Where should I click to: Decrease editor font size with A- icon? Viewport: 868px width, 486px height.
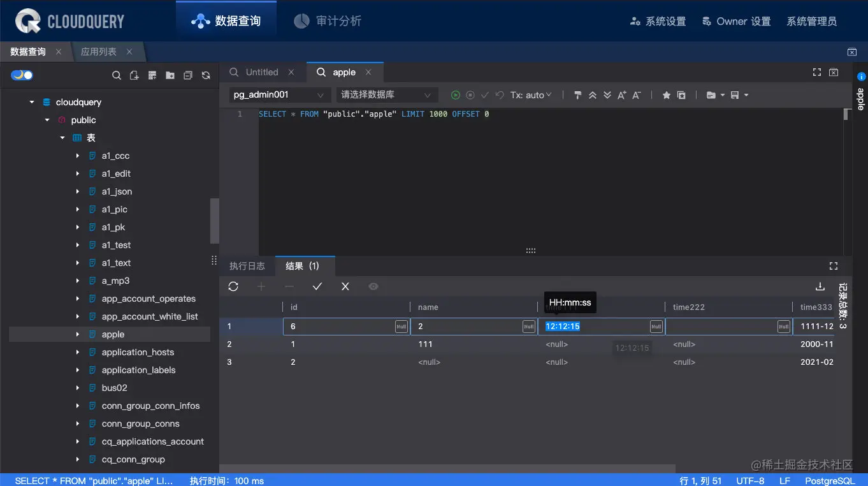tap(636, 95)
